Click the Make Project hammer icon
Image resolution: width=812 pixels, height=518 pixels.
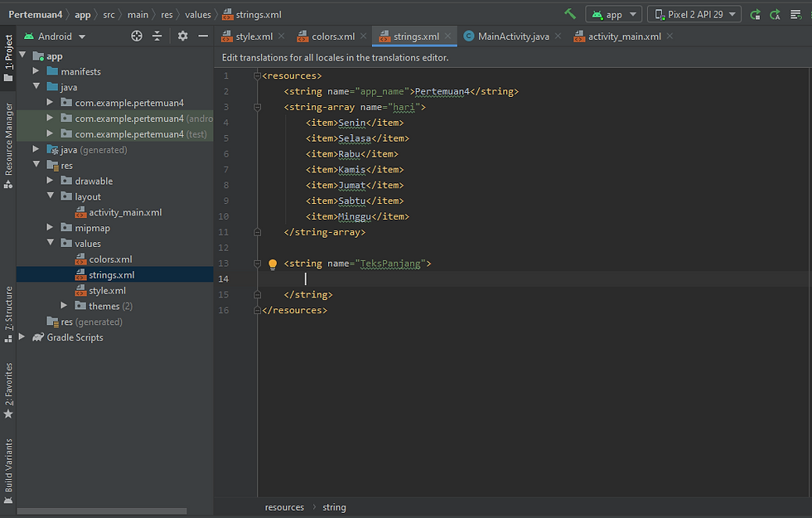pyautogui.click(x=570, y=14)
